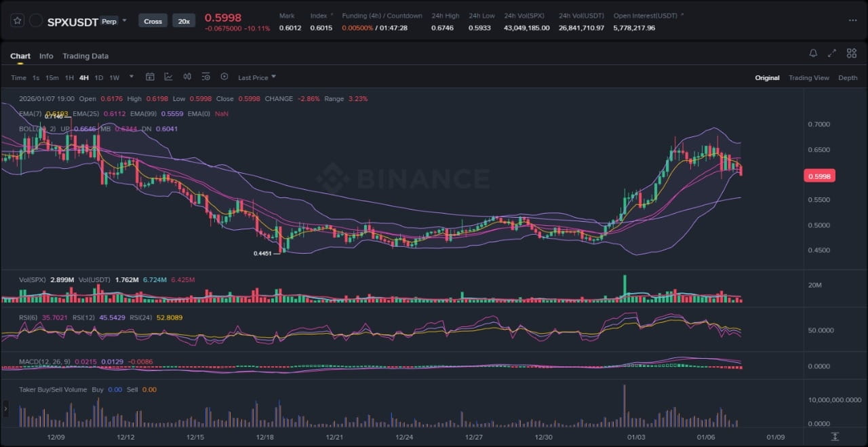The height and width of the screenshot is (447, 868).
Task: Click the 0.7000 price axis label
Action: click(818, 125)
